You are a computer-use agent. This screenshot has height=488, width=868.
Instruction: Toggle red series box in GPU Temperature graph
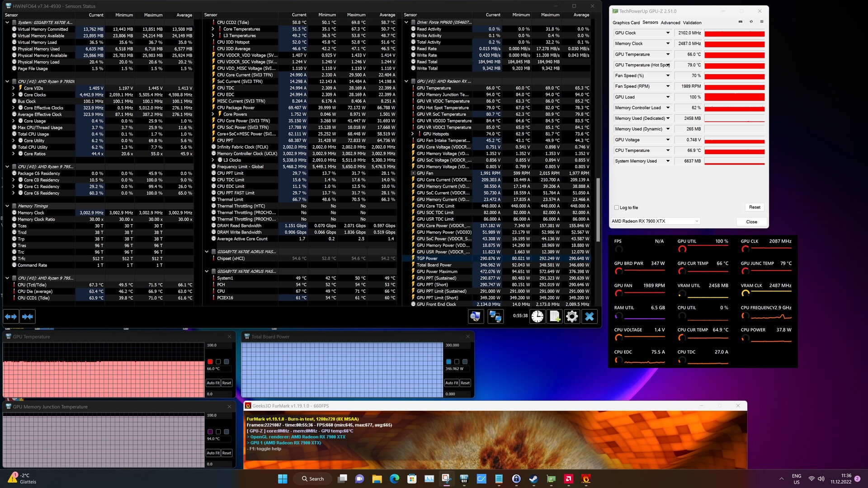coord(210,361)
